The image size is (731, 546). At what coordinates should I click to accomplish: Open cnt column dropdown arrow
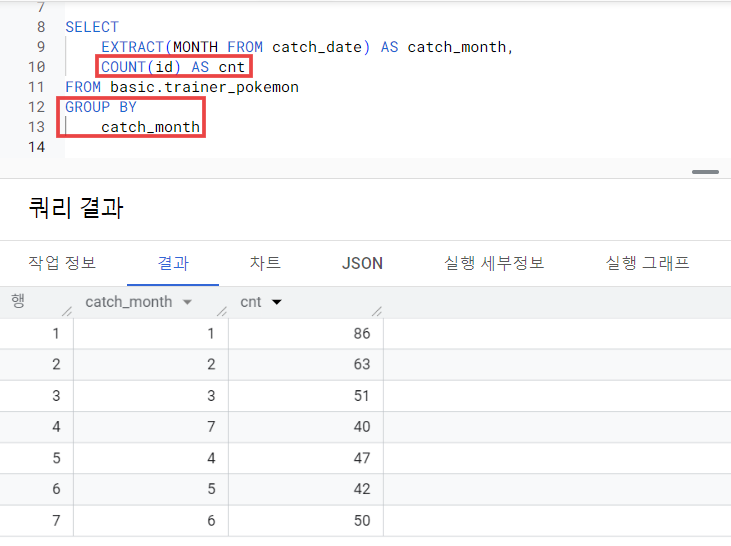[x=276, y=302]
